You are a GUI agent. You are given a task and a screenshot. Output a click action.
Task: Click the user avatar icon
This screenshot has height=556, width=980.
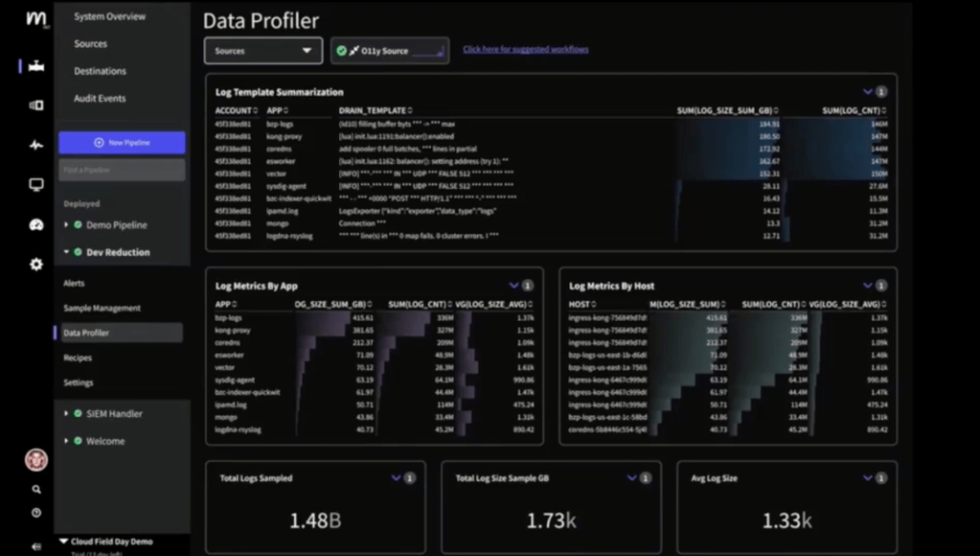(x=36, y=459)
